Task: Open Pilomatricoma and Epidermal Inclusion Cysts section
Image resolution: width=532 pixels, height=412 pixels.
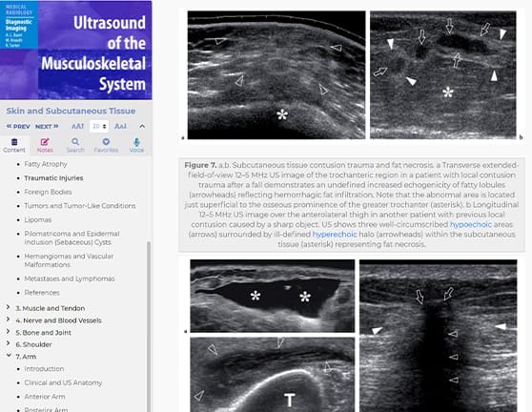Action: (x=72, y=237)
